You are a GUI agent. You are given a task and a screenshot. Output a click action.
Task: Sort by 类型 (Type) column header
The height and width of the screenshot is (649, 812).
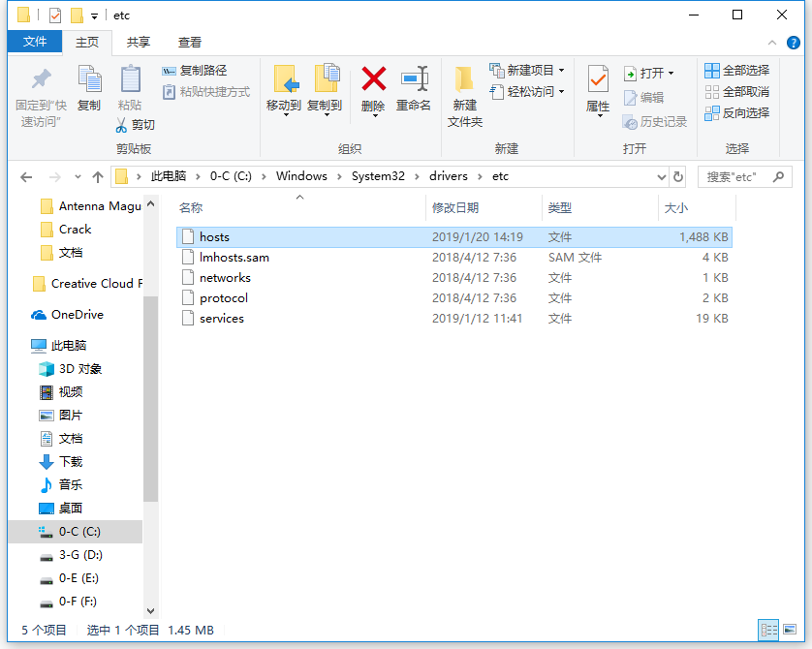point(600,207)
